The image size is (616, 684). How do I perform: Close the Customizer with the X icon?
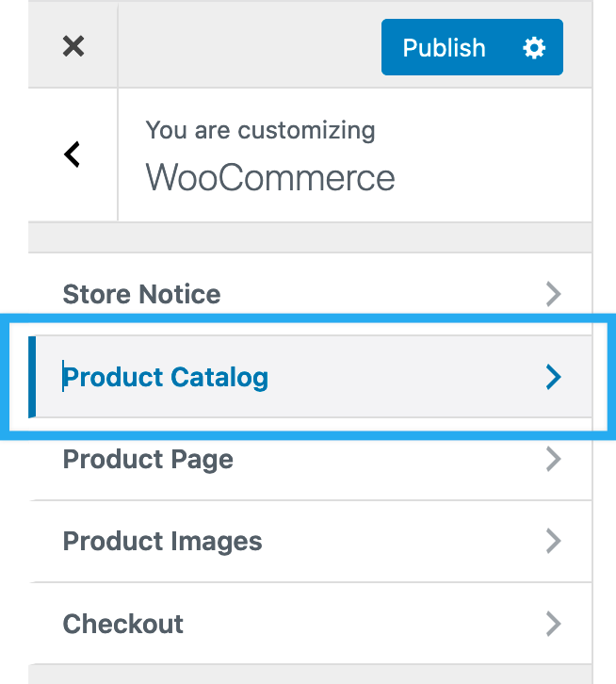pos(73,46)
